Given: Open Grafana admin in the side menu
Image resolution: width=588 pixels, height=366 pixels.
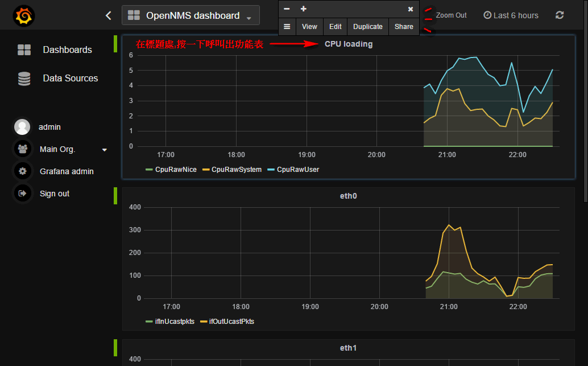Looking at the screenshot, I should (67, 171).
